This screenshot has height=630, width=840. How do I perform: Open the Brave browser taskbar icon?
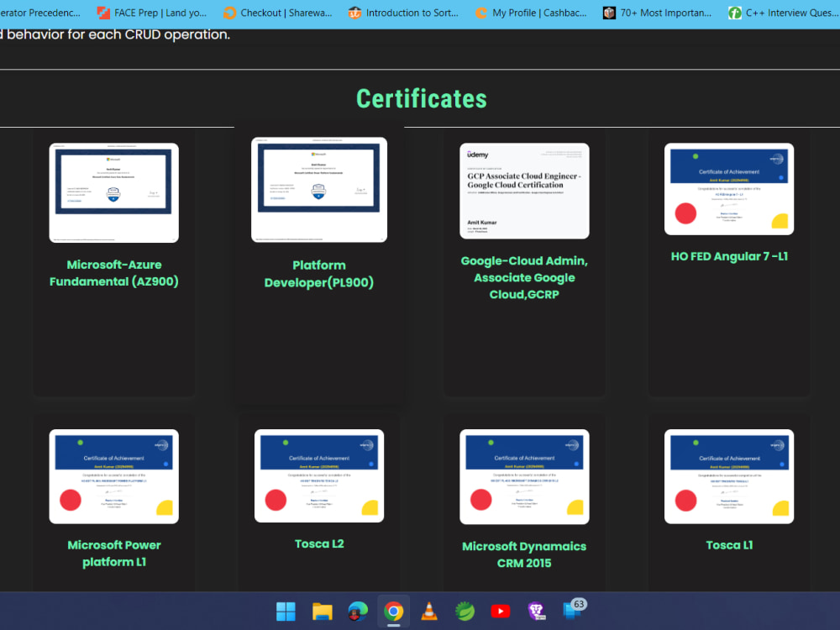coord(536,612)
